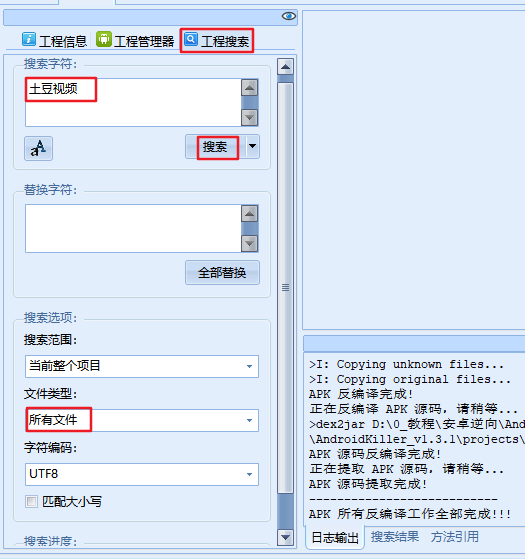Switch to the 方法引用 tab
Viewport: 525px width, 559px height.
pos(455,537)
